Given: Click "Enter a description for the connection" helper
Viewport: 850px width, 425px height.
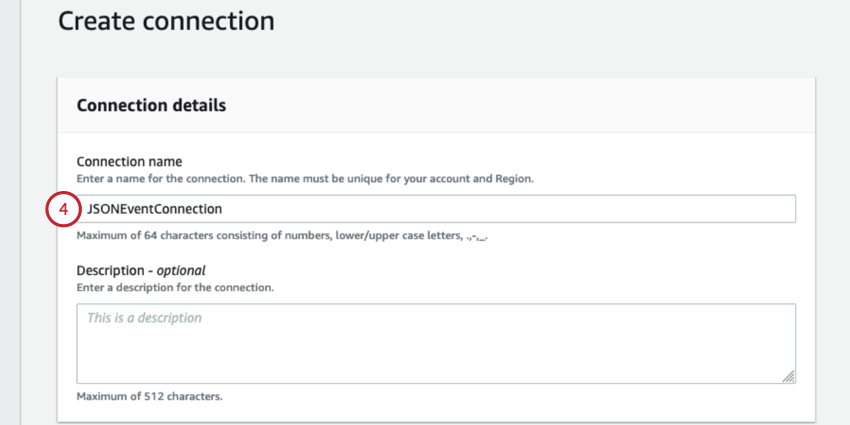Looking at the screenshot, I should point(175,287).
